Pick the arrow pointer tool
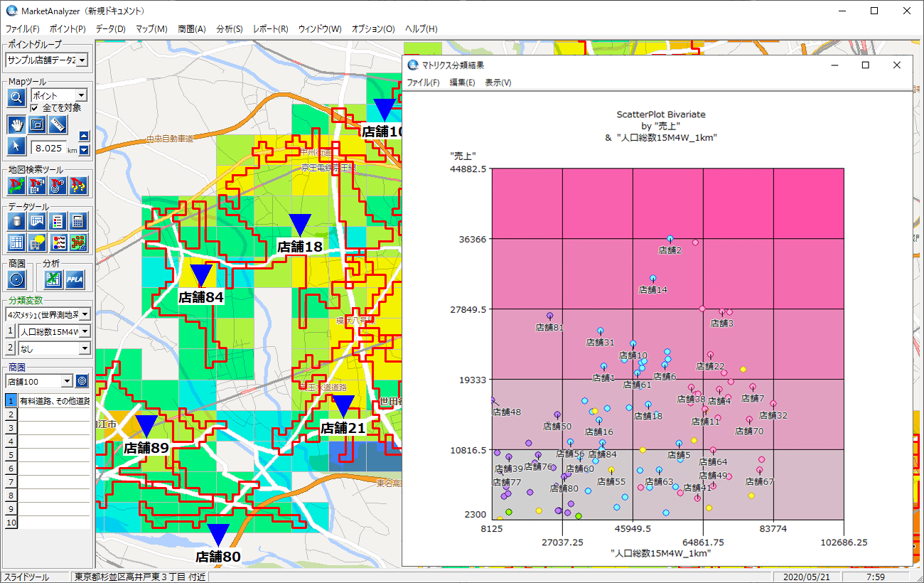The height and width of the screenshot is (583, 924). [16, 146]
